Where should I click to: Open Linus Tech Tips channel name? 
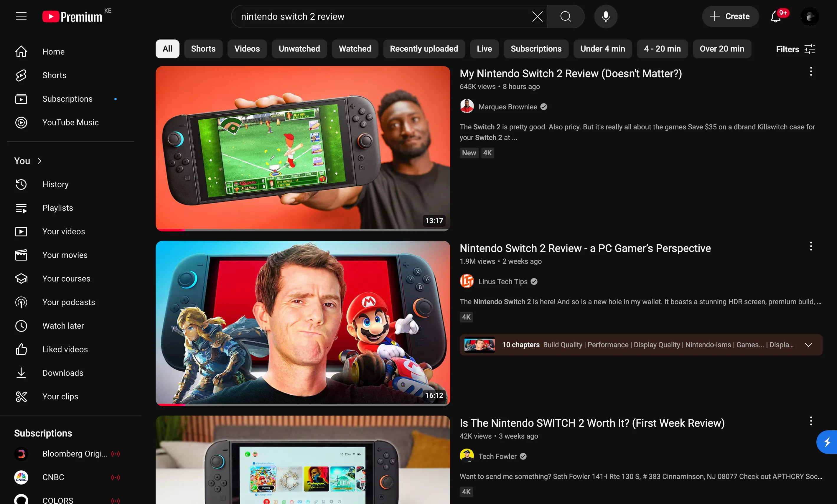click(x=503, y=281)
